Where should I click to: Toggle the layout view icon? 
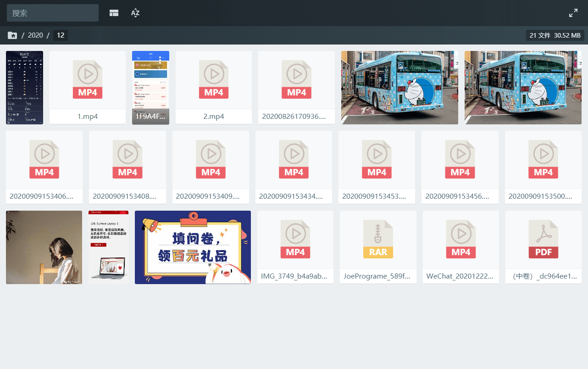(x=114, y=13)
